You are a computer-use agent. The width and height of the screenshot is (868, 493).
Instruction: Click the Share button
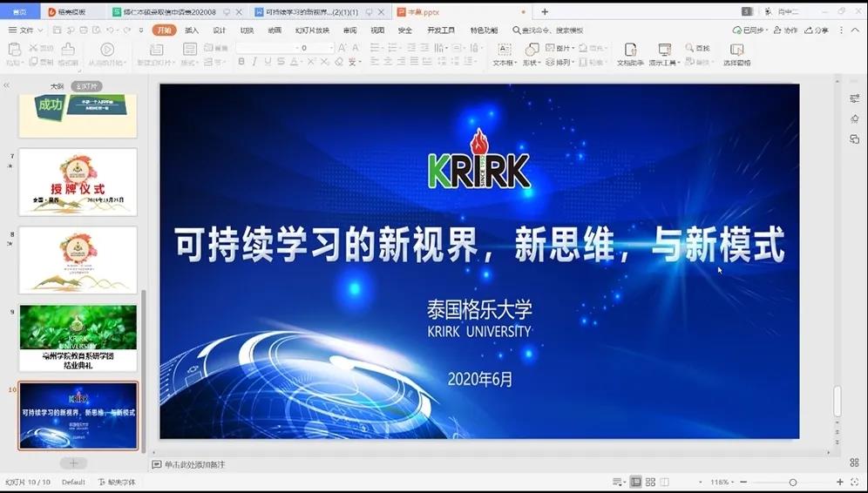point(817,30)
